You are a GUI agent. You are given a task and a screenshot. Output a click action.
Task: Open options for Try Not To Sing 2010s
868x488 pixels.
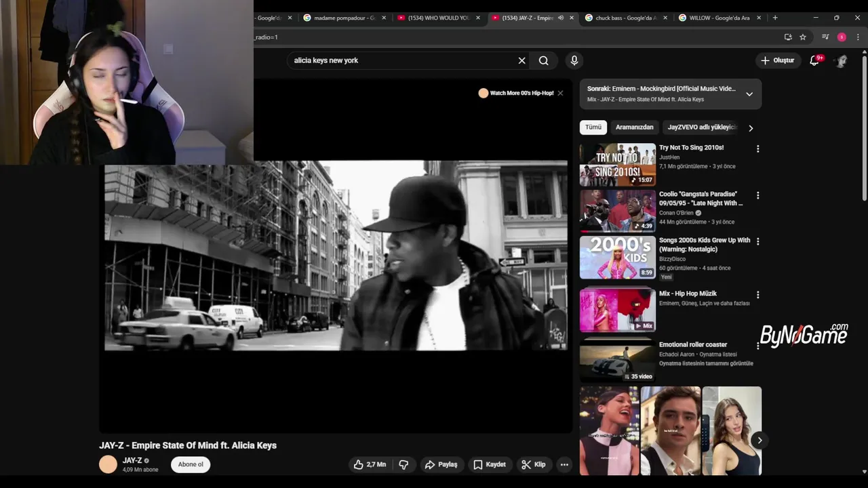(x=757, y=148)
